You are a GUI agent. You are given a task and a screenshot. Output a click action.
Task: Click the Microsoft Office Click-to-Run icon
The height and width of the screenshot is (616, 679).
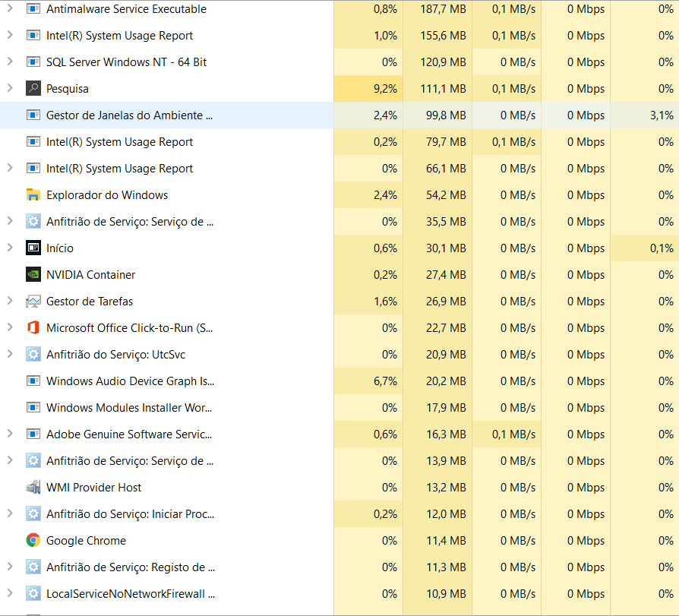33,327
